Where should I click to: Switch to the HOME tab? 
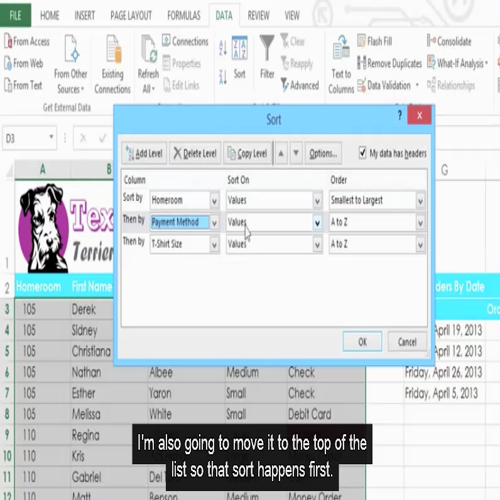pyautogui.click(x=50, y=15)
